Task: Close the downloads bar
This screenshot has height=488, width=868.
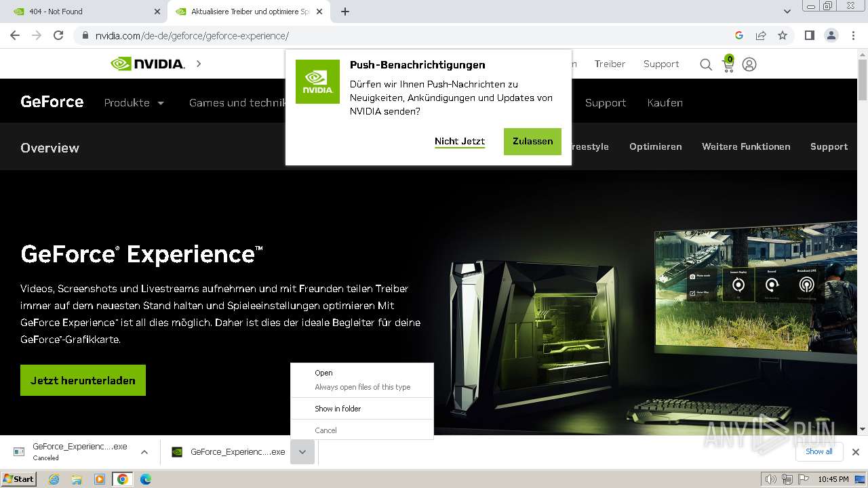Action: 856,451
